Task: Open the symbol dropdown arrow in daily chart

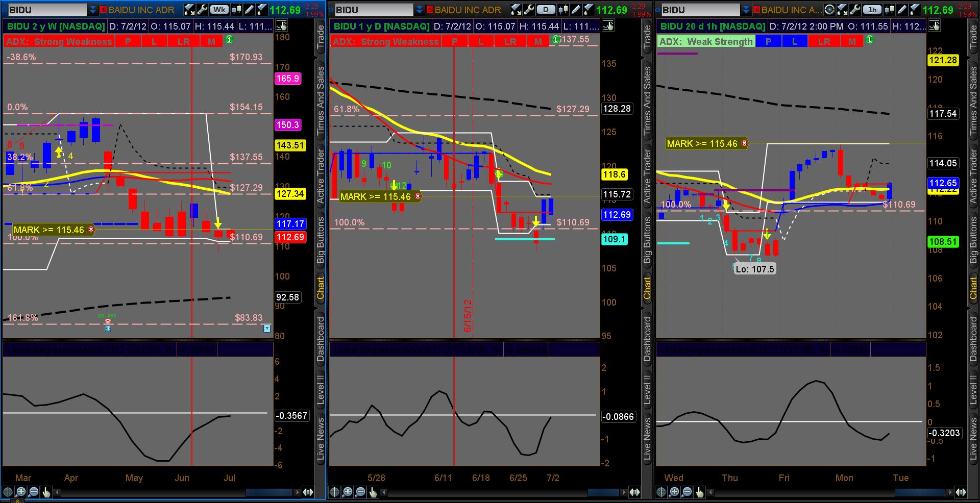Action: tap(419, 10)
